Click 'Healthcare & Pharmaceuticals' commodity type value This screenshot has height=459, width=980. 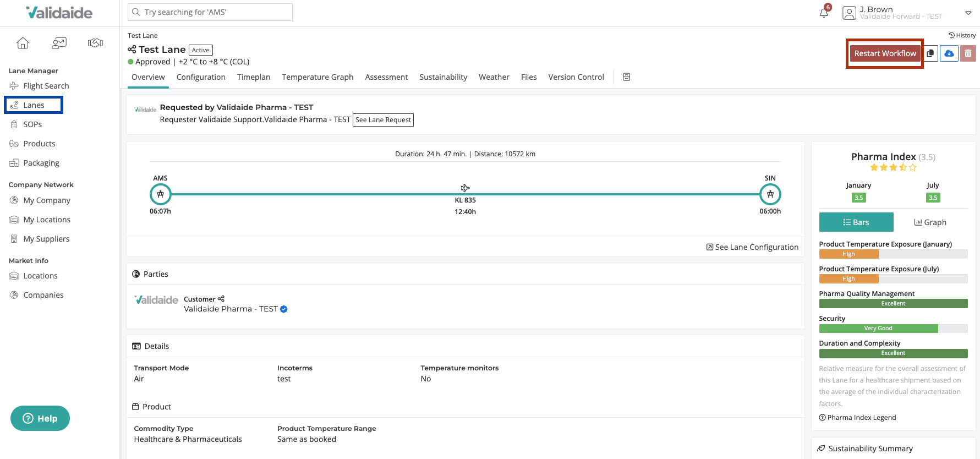[188, 439]
